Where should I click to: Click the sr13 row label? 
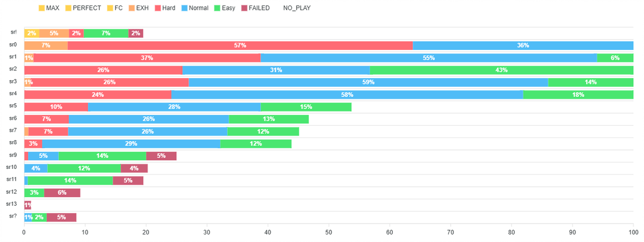pyautogui.click(x=11, y=204)
